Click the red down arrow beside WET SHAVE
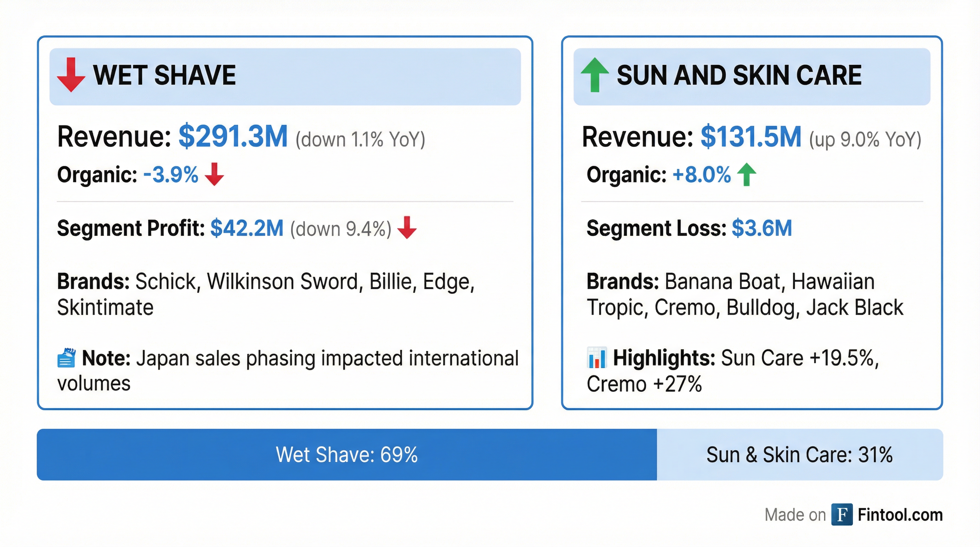 pos(71,75)
